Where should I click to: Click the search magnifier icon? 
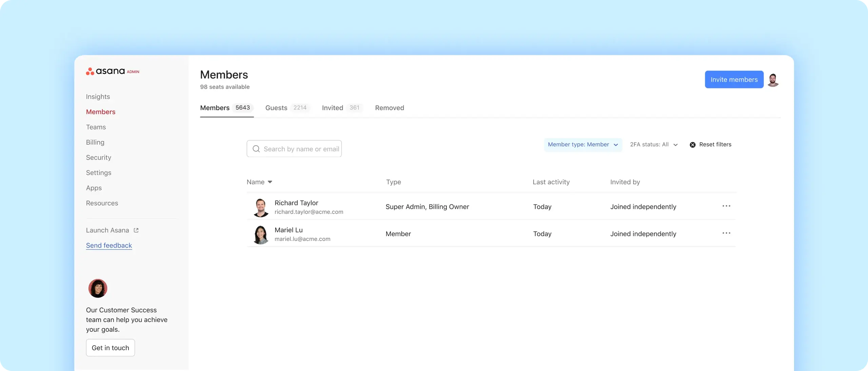click(x=256, y=149)
